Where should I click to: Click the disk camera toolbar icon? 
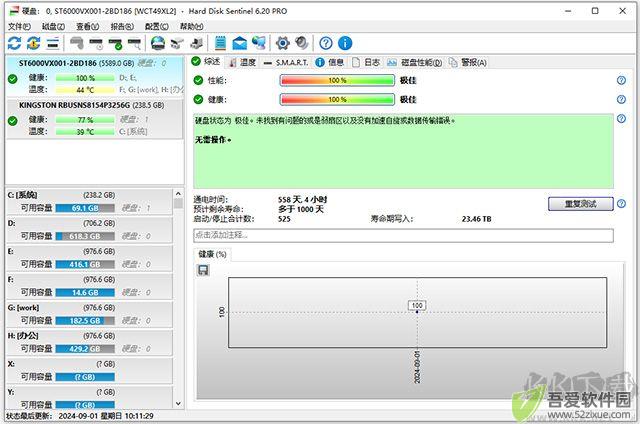(177, 43)
